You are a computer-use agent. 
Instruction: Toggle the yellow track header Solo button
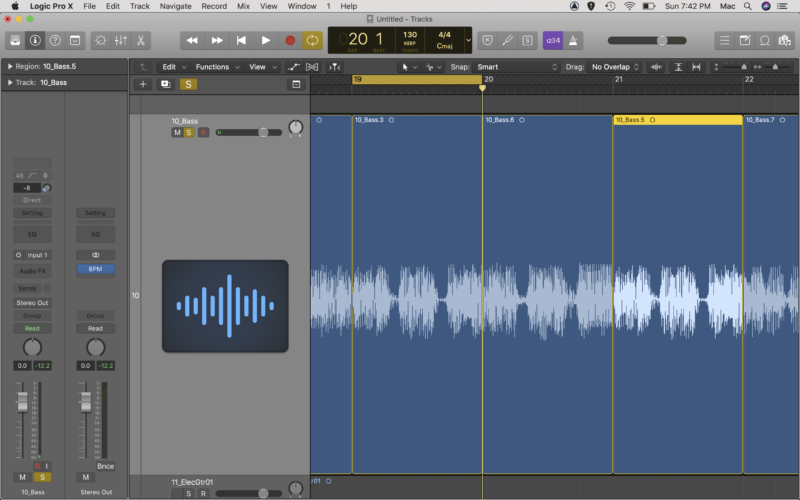[x=188, y=84]
